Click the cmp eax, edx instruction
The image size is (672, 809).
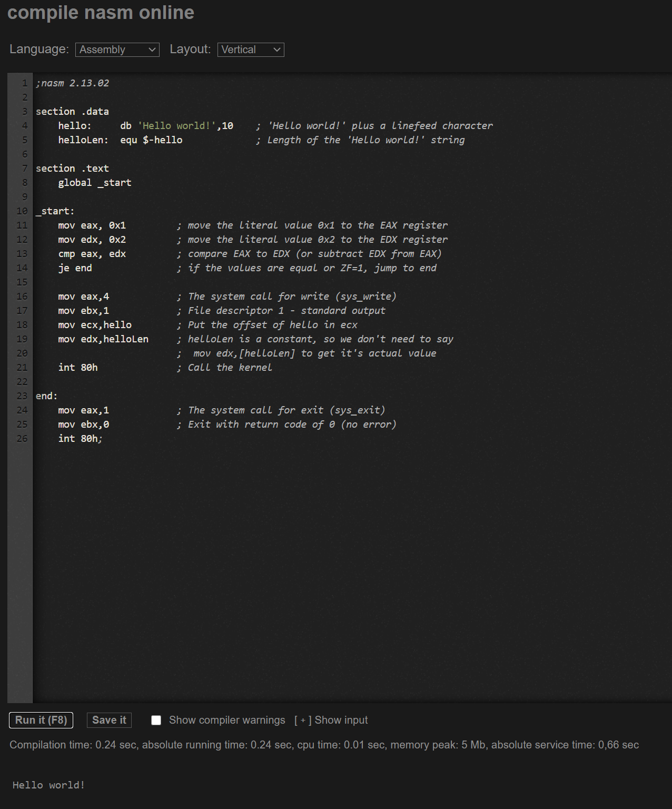tap(92, 254)
